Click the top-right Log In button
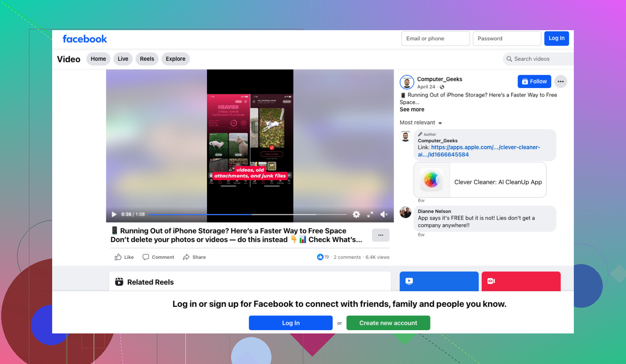 pos(557,38)
